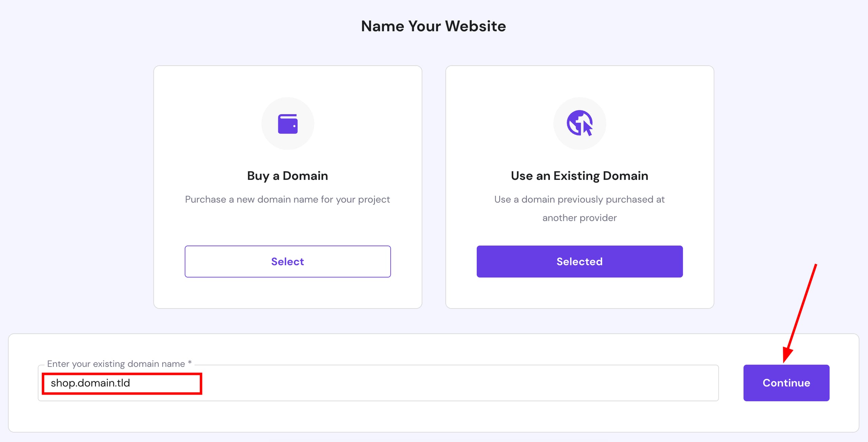Click the domain previously purchased description text
Screen dimensions: 868x442
tap(579, 199)
